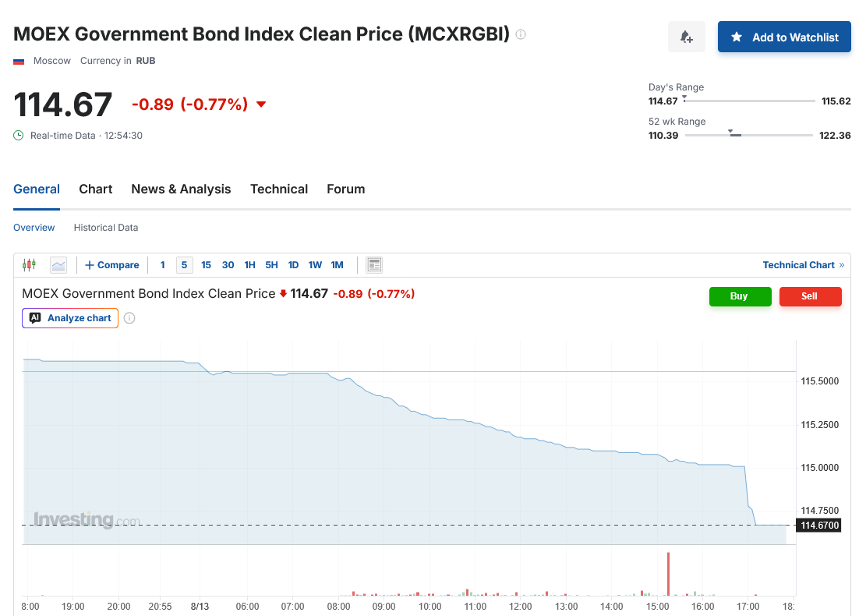The image size is (859, 616).
Task: Click the RUB currency label
Action: point(146,61)
